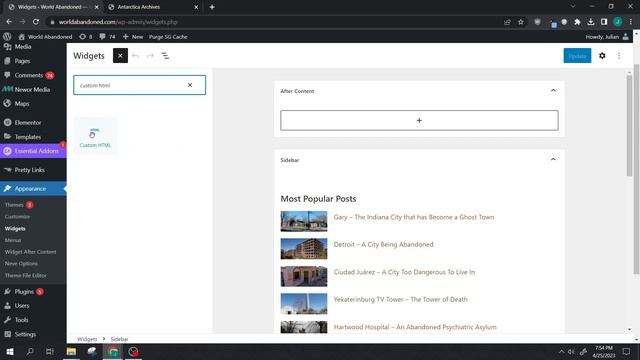This screenshot has width=640, height=360.
Task: Click the undo arrow in Widgets toolbar
Action: (136, 56)
